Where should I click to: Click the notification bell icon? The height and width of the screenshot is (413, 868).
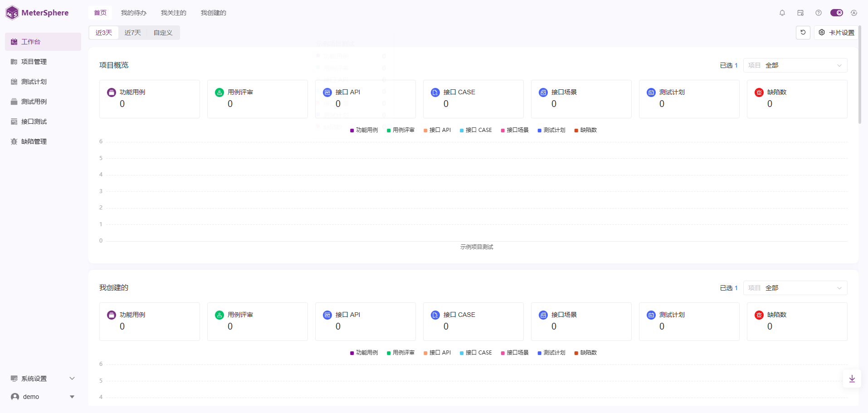pos(782,13)
